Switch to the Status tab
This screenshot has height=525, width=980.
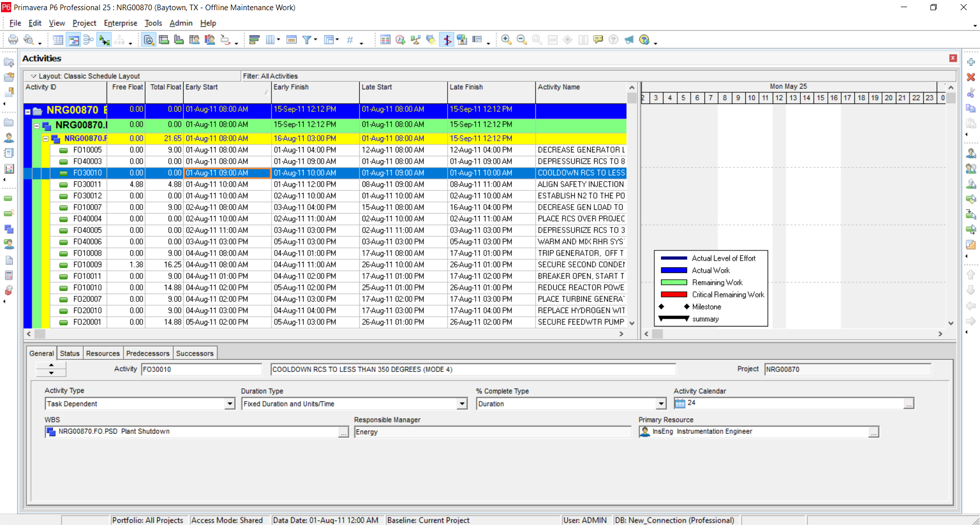(69, 353)
